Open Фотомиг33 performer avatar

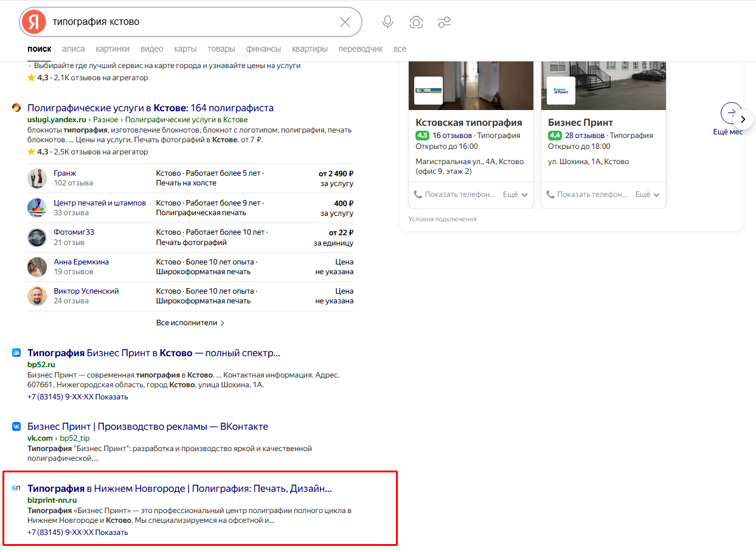(x=37, y=237)
